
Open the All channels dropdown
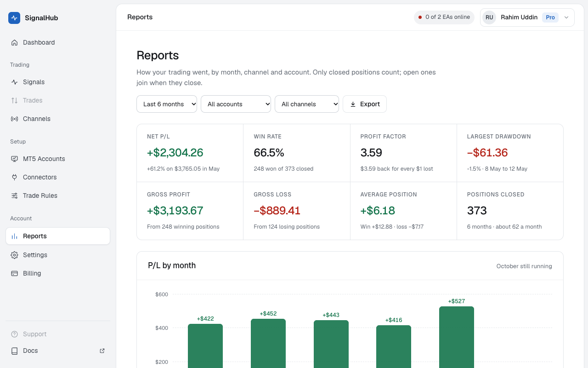tap(307, 104)
